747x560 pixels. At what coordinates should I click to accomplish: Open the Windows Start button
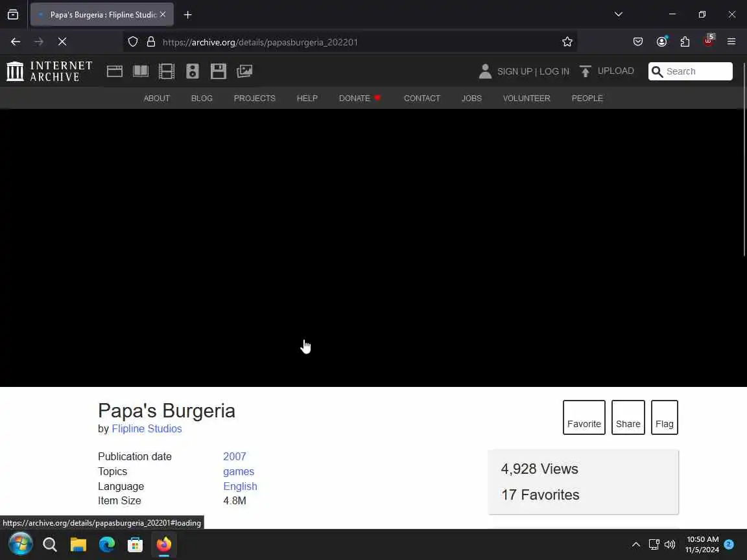click(x=21, y=544)
